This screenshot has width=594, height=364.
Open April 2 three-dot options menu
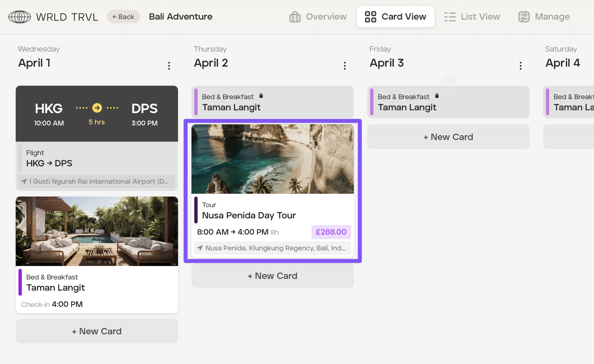tap(345, 66)
